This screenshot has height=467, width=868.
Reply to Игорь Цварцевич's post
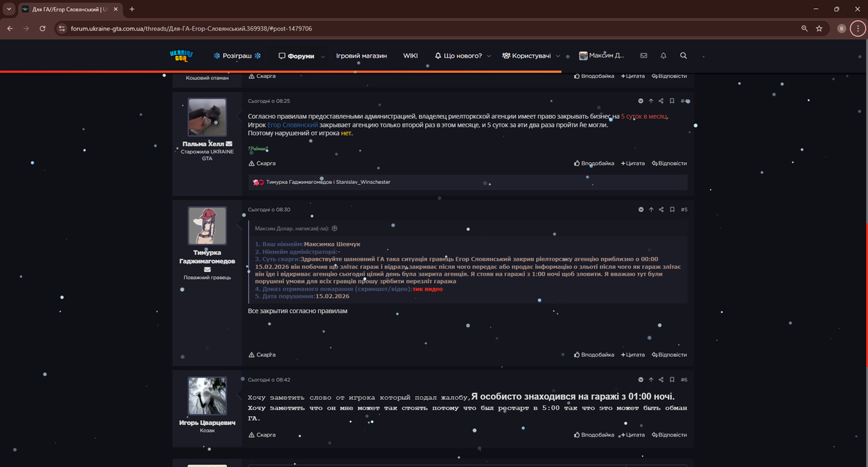669,435
